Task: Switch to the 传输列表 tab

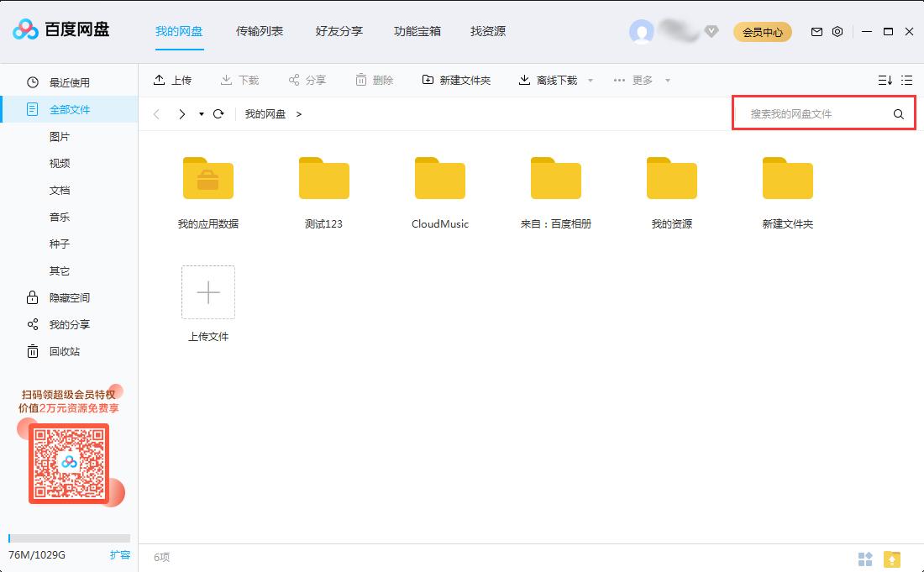Action: point(260,31)
